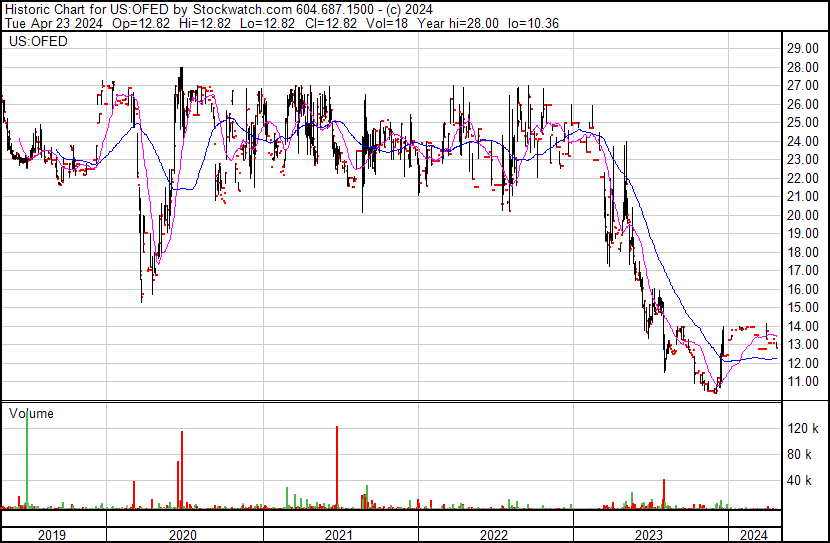
Task: Select the 11.00 price level on the right axis
Action: 803,382
